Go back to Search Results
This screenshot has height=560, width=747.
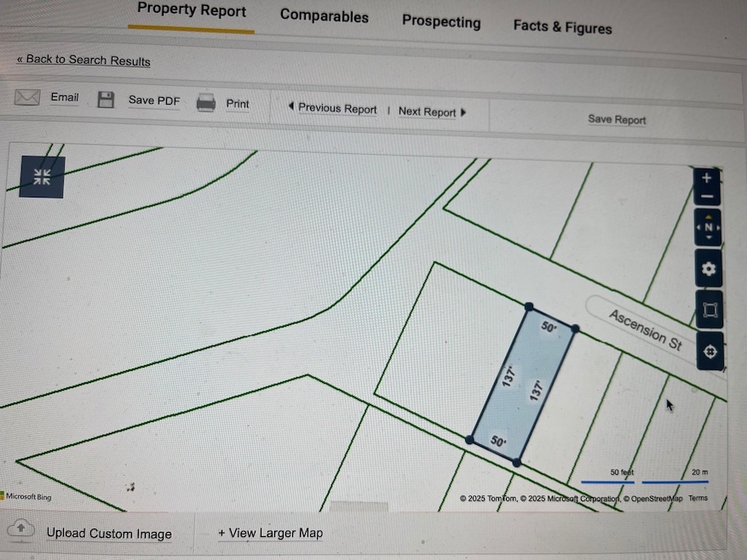[83, 60]
